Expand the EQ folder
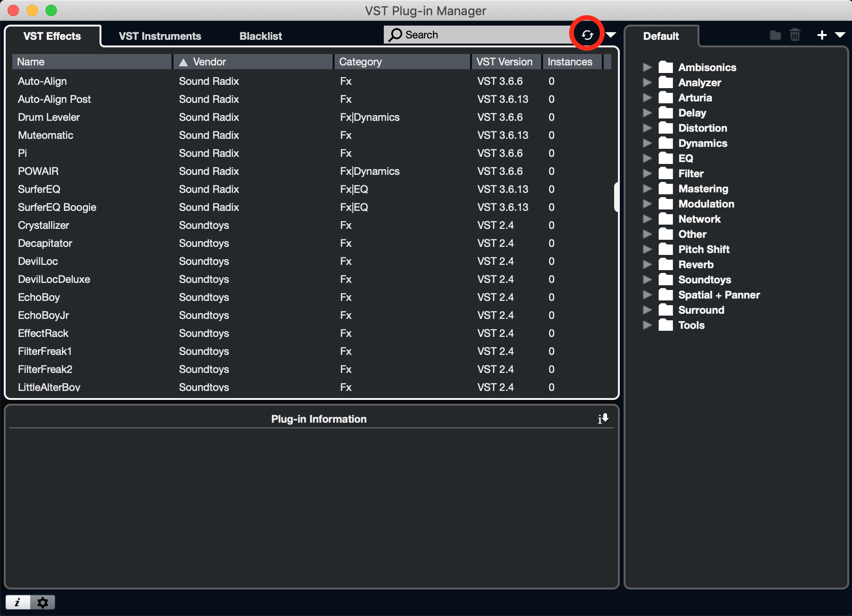Image resolution: width=852 pixels, height=616 pixels. click(x=647, y=158)
